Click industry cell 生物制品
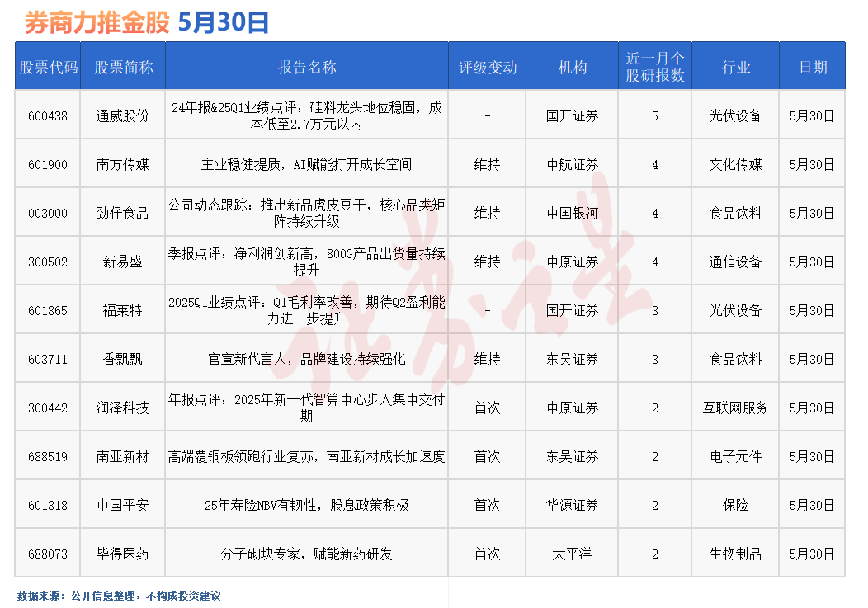The image size is (868, 608). 736,554
